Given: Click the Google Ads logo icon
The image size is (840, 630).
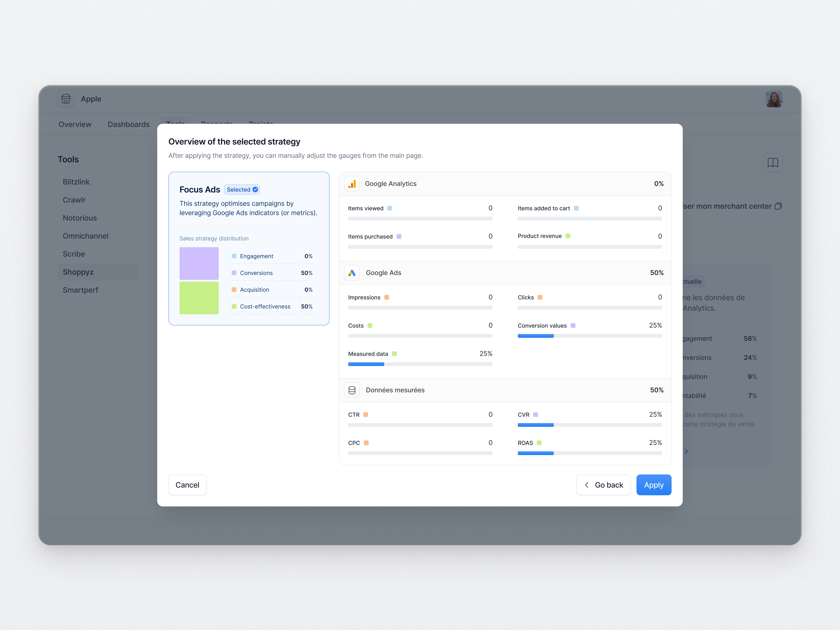Looking at the screenshot, I should [x=352, y=273].
